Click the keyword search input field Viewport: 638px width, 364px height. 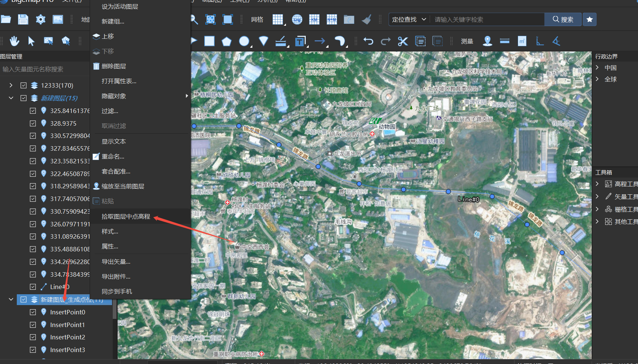click(485, 19)
